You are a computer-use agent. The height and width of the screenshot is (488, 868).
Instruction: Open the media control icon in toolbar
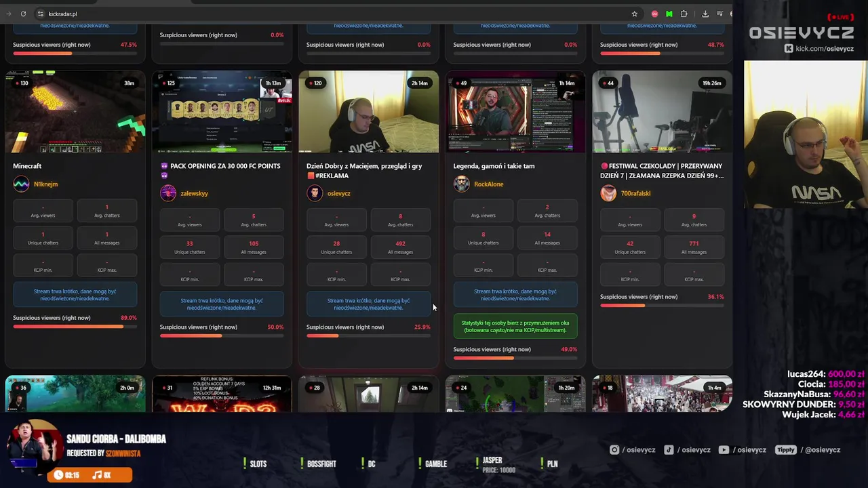point(719,14)
